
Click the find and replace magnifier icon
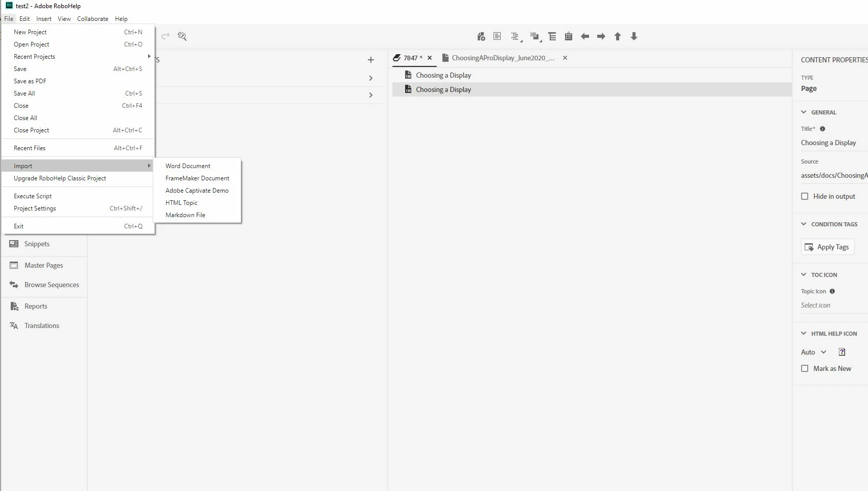182,36
